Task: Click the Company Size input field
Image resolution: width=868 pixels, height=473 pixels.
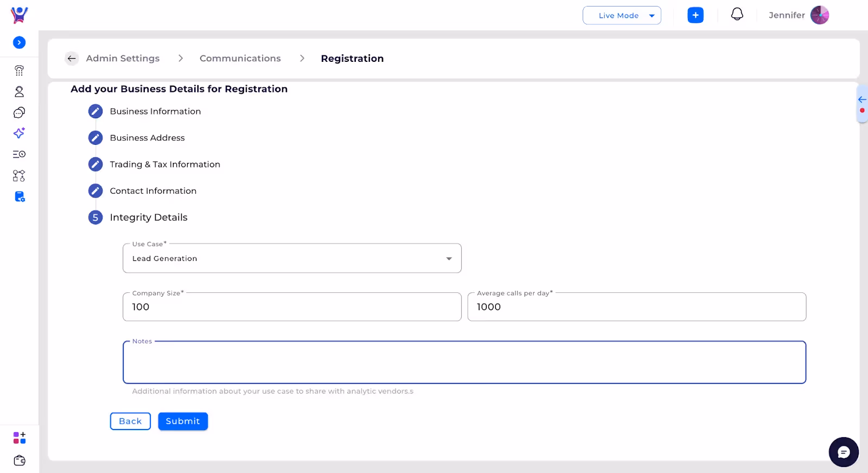Action: coord(292,307)
